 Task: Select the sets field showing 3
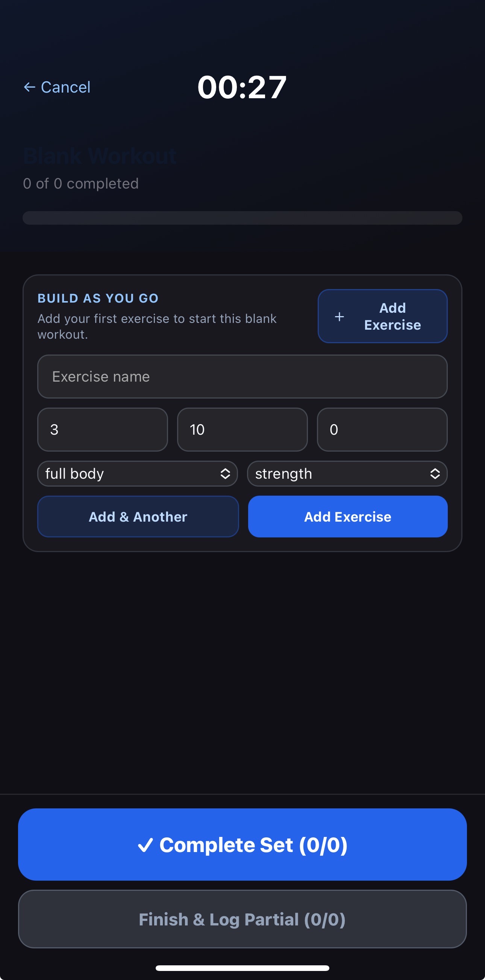[x=102, y=429]
